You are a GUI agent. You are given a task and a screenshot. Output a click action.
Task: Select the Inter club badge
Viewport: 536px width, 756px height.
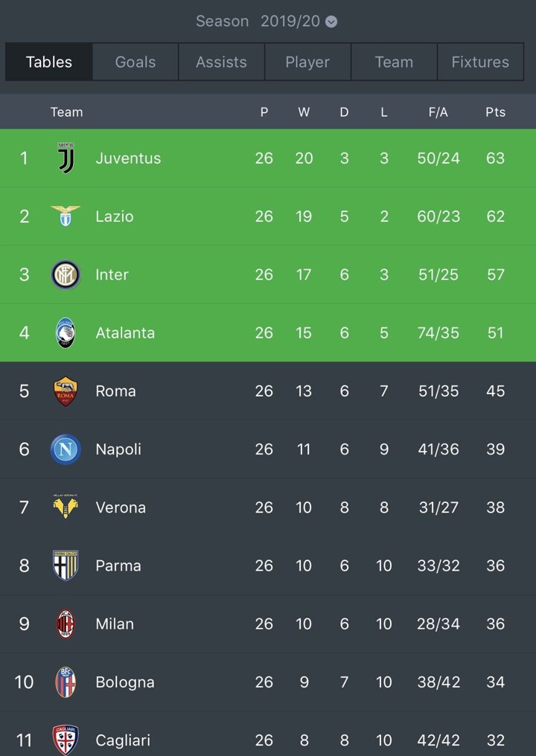click(x=66, y=275)
